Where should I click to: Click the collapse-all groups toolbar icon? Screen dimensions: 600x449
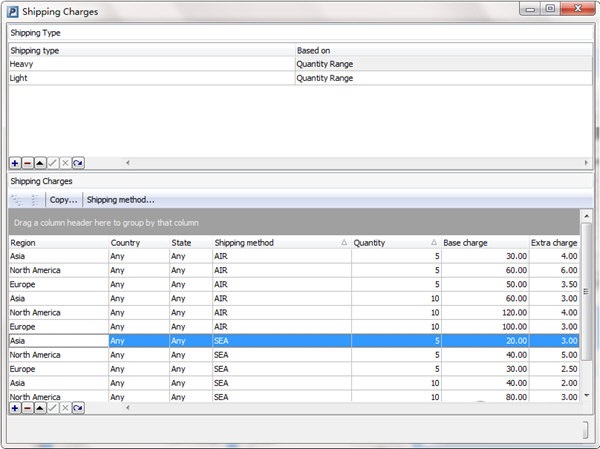pyautogui.click(x=34, y=200)
